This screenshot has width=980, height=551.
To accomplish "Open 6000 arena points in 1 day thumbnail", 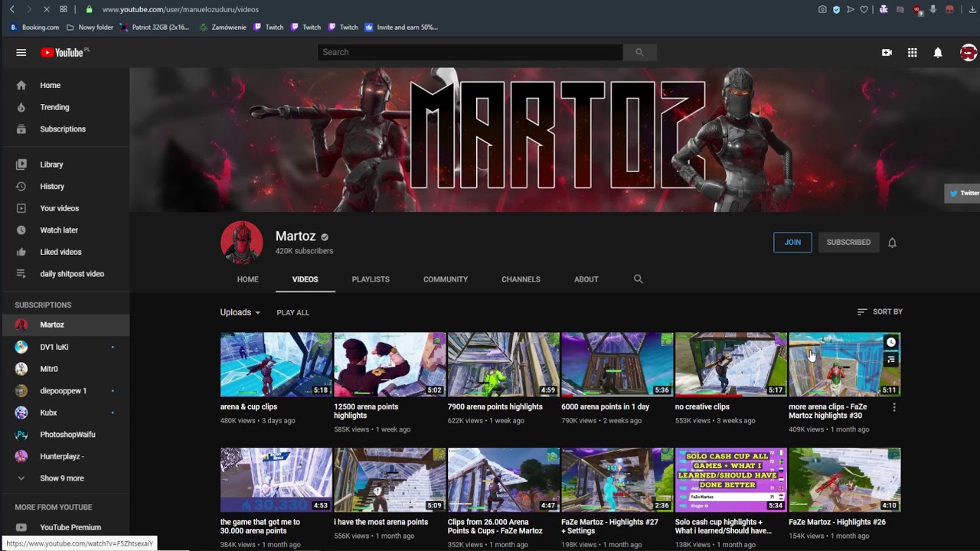I will click(x=617, y=364).
